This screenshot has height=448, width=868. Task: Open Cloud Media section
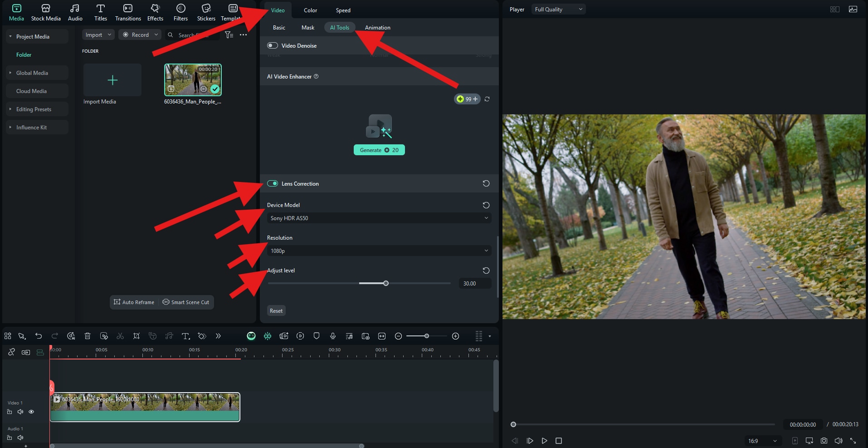pos(37,91)
